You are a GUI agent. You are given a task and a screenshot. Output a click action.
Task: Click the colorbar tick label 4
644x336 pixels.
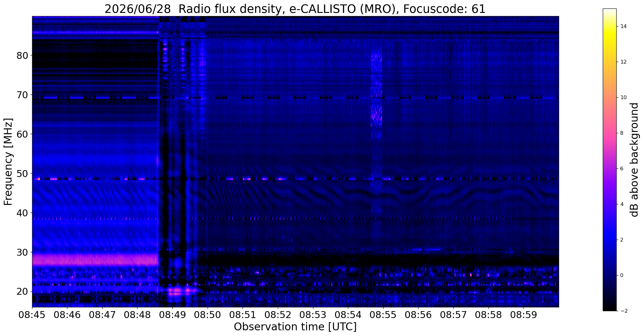click(x=621, y=204)
